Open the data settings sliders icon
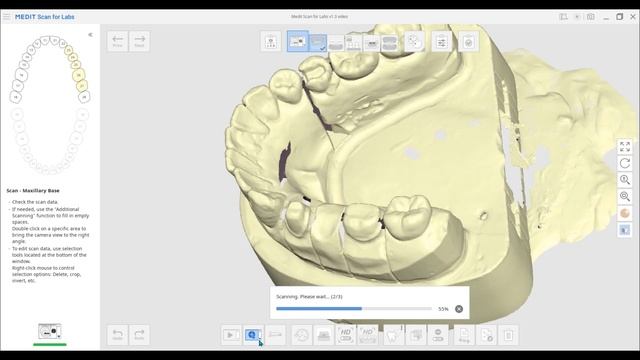This screenshot has width=640, height=360. pyautogui.click(x=441, y=42)
